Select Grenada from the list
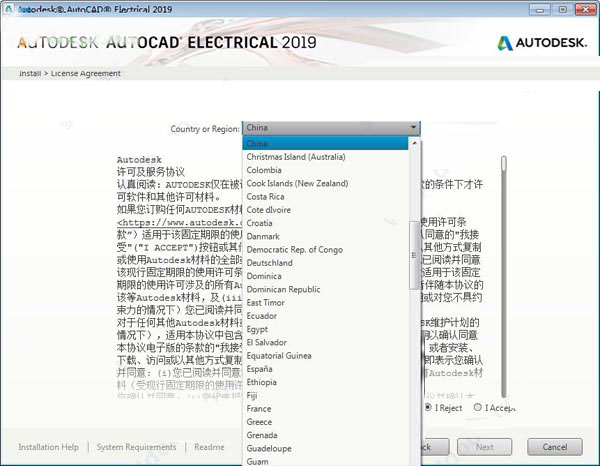The height and width of the screenshot is (466, 600). click(x=326, y=435)
